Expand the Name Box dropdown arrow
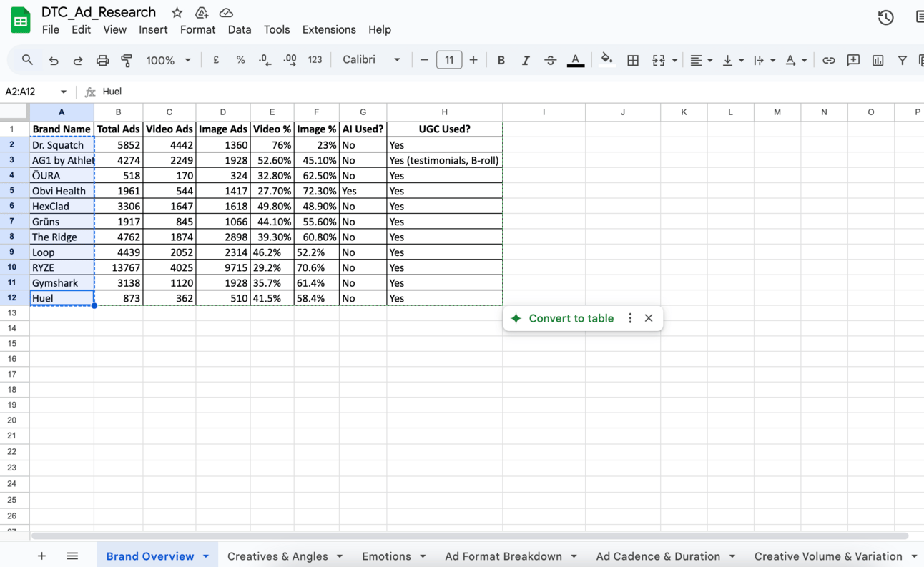This screenshot has width=924, height=567. coord(64,92)
